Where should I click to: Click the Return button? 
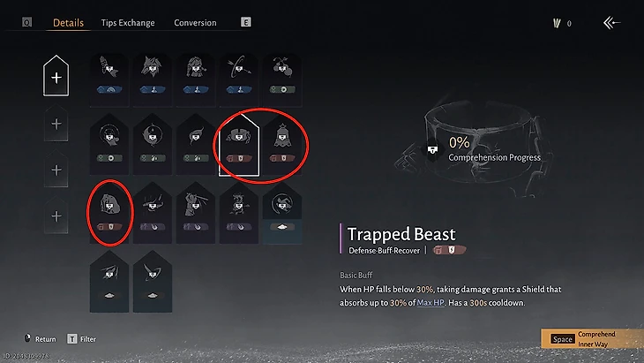click(40, 339)
